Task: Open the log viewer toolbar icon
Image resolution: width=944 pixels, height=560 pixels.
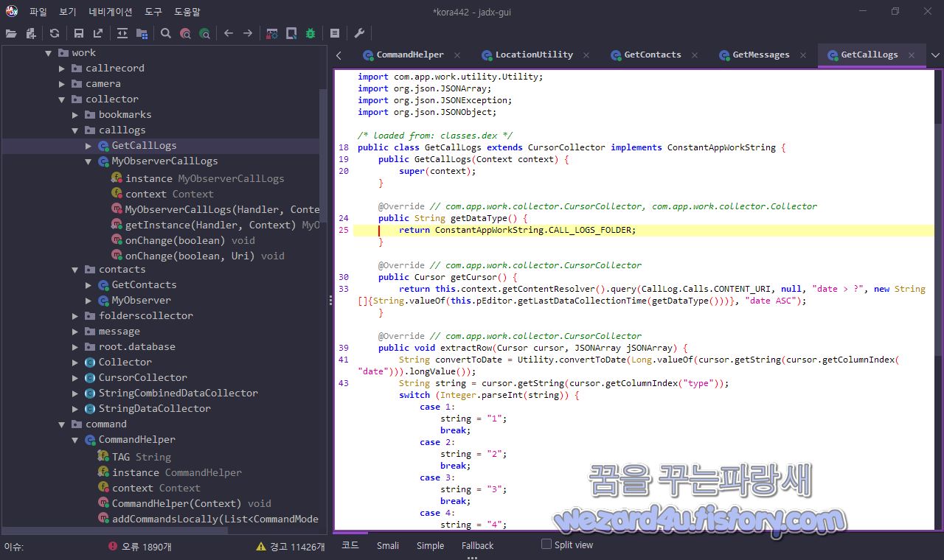Action: click(335, 33)
